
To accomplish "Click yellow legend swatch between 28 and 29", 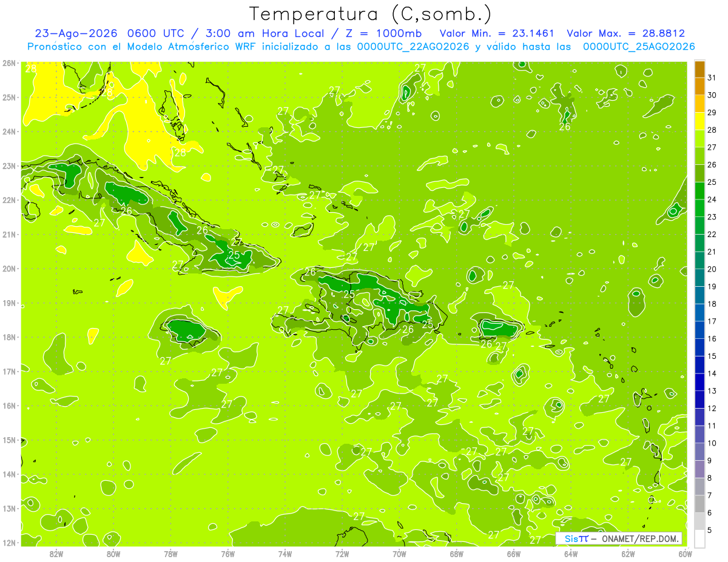I will pos(699,121).
